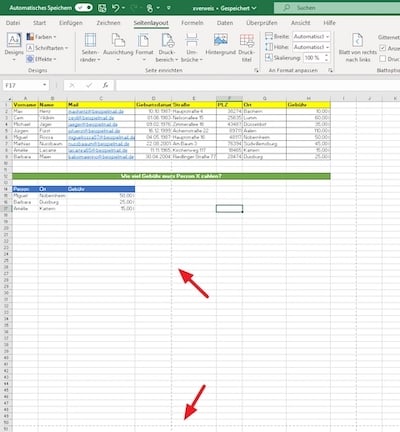The height and width of the screenshot is (432, 400).
Task: Select the Nobernheim cell in the lower table
Action: coord(53,196)
